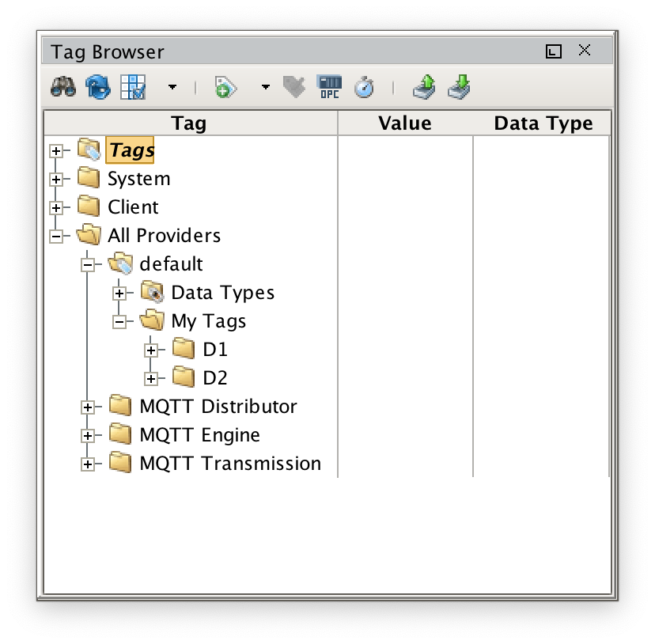Open dropdown arrow beside the columns icon
This screenshot has height=644, width=655.
point(172,87)
